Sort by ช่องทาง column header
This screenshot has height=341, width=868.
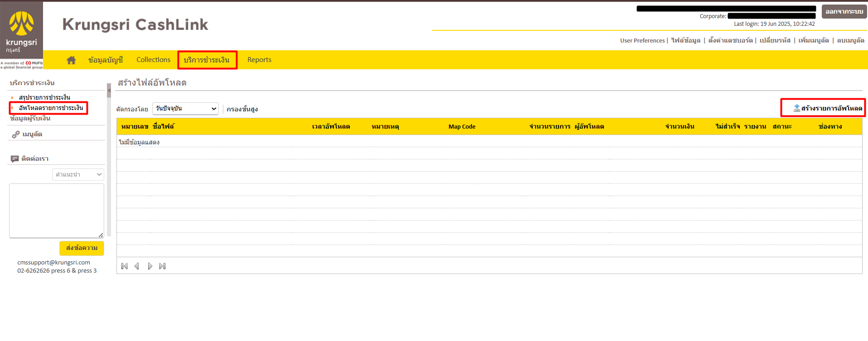tap(830, 126)
